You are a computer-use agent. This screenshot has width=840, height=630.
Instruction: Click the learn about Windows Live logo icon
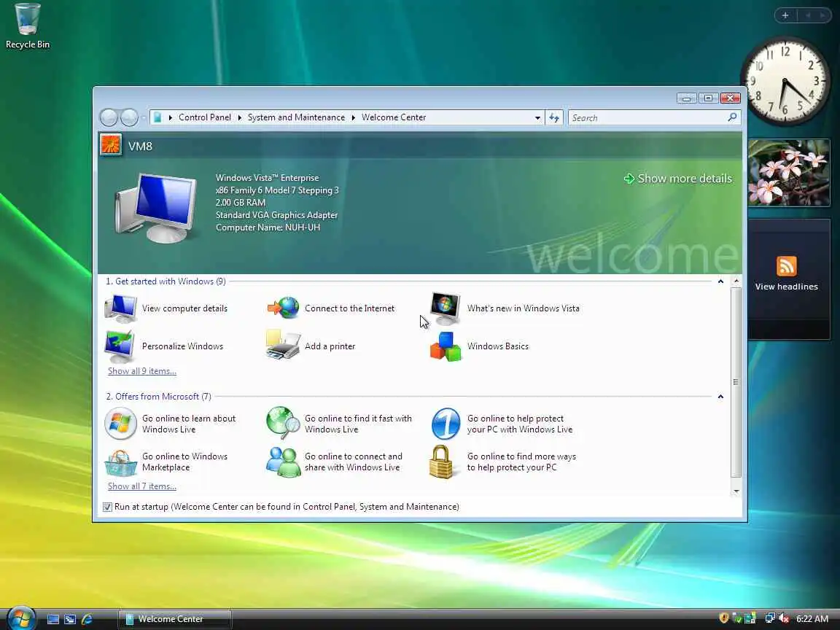coord(120,424)
